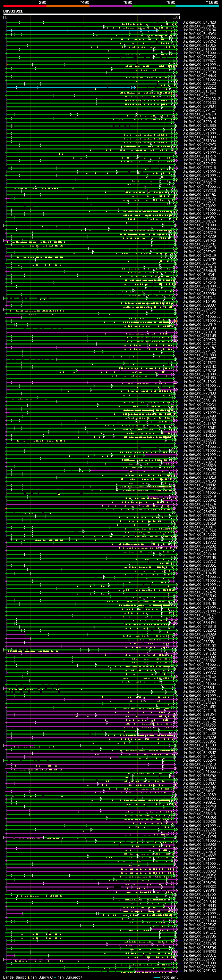This screenshot has width=222, height=980.
Task: Click the label UniRef100_B4NCX9
Action: [199, 371]
